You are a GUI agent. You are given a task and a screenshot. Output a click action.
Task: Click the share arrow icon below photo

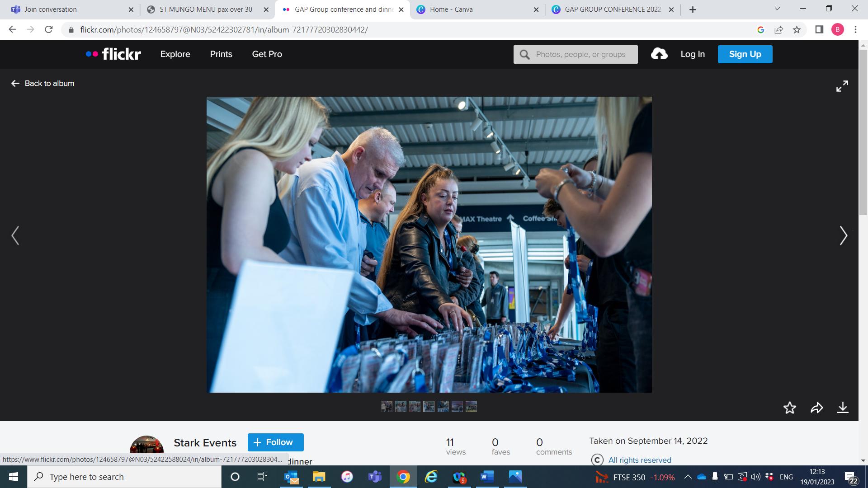pyautogui.click(x=816, y=408)
